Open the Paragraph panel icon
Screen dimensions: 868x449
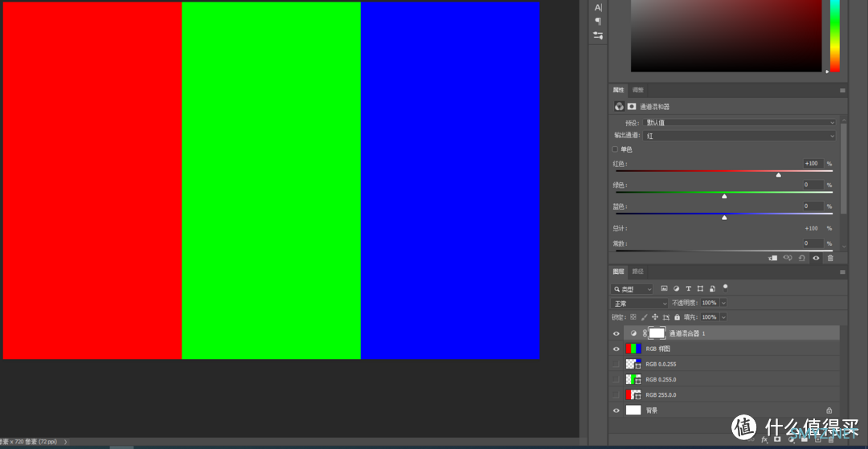[x=598, y=21]
